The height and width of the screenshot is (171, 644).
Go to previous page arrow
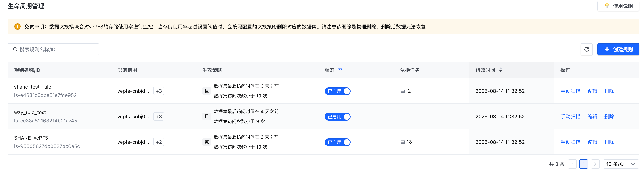[572, 164]
